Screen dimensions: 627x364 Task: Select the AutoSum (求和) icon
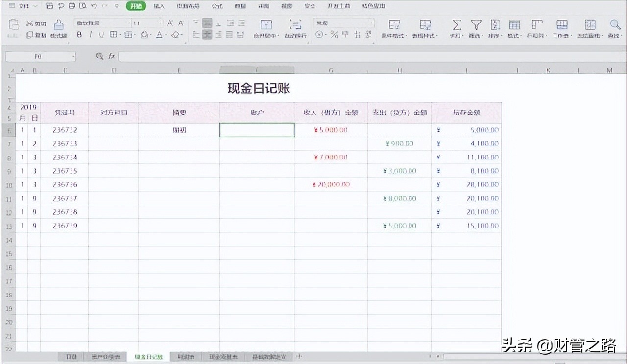(457, 24)
